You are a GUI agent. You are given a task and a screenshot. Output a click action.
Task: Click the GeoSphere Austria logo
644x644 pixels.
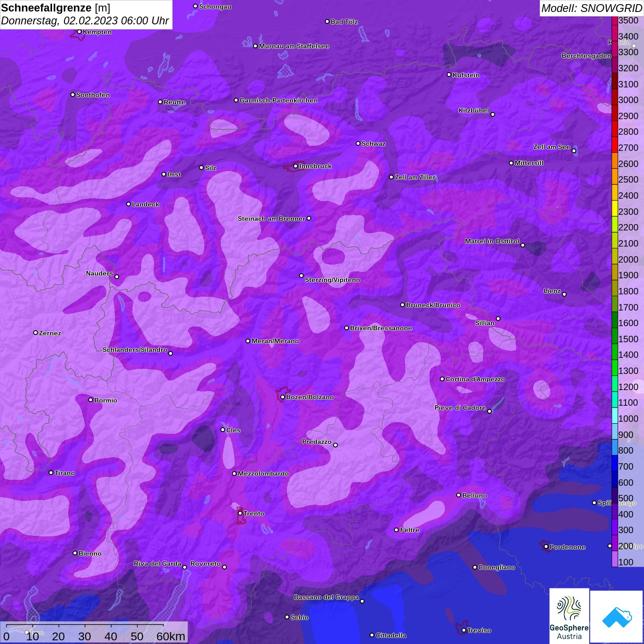[x=569, y=615]
